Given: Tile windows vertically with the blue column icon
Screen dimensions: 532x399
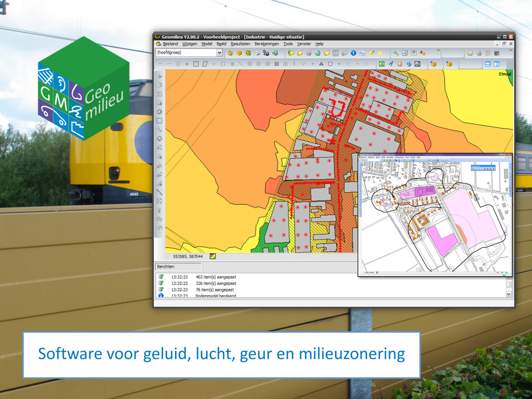Looking at the screenshot, I should [497, 64].
